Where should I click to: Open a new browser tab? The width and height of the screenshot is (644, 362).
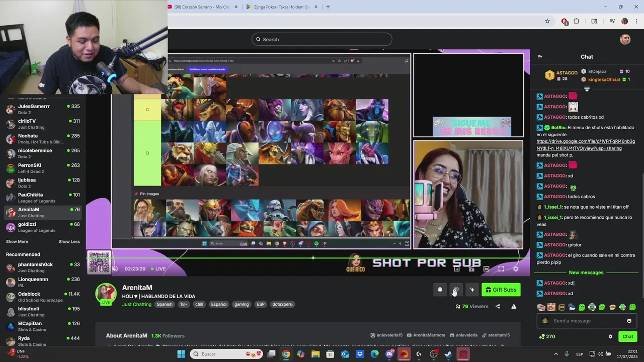(x=328, y=7)
